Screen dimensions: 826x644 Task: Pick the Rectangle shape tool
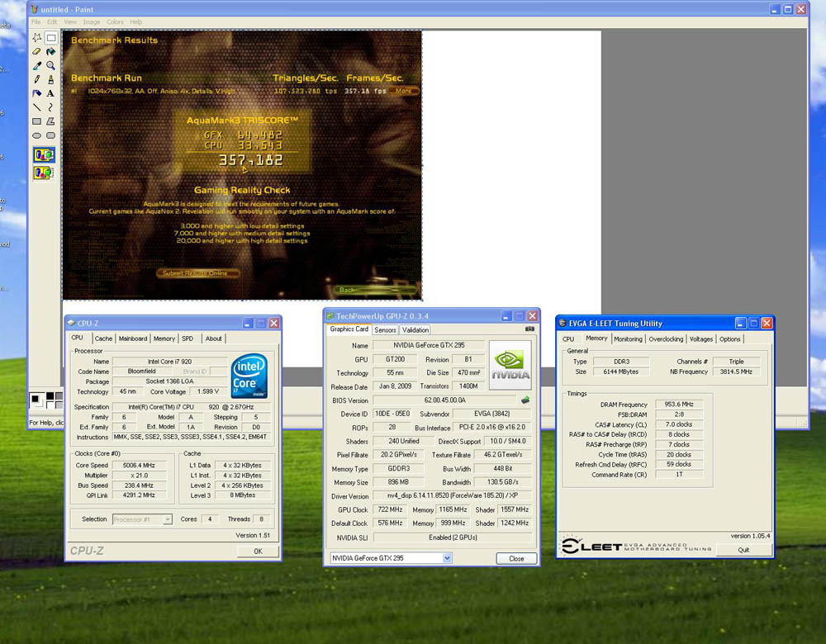point(37,121)
